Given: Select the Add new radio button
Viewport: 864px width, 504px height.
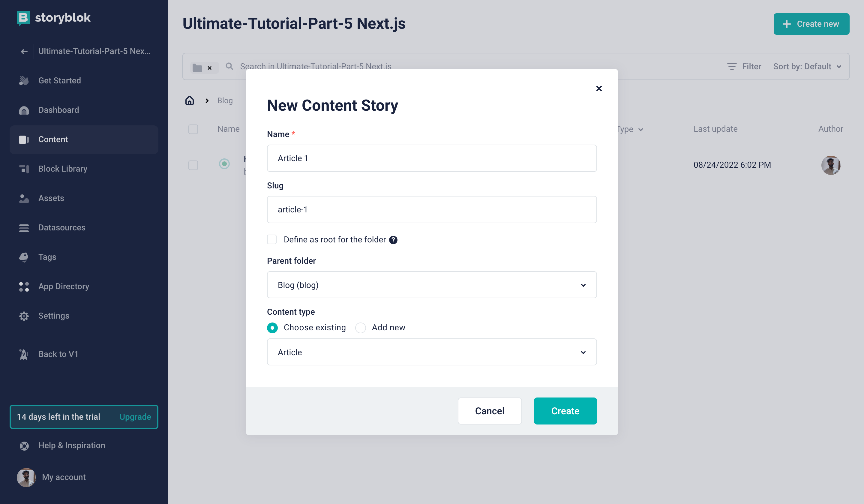Looking at the screenshot, I should click(x=360, y=328).
